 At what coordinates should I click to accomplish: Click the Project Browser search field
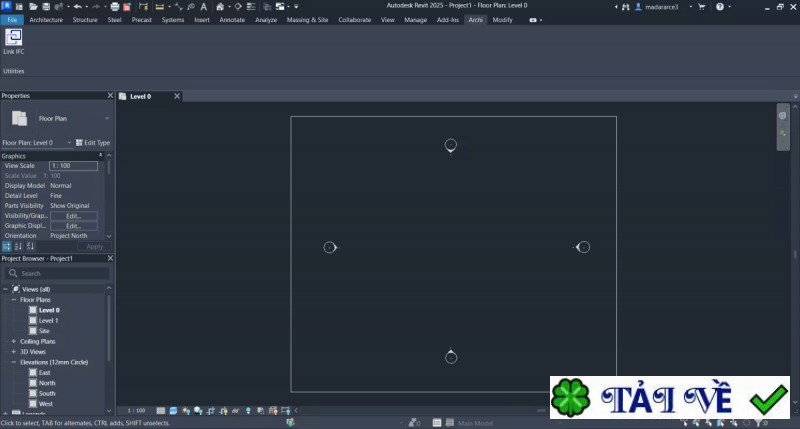coord(58,273)
